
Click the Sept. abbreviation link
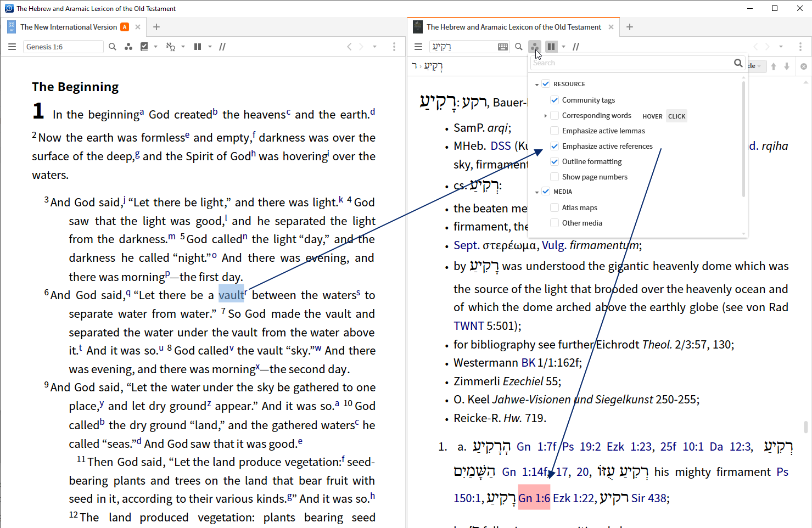[x=466, y=245]
